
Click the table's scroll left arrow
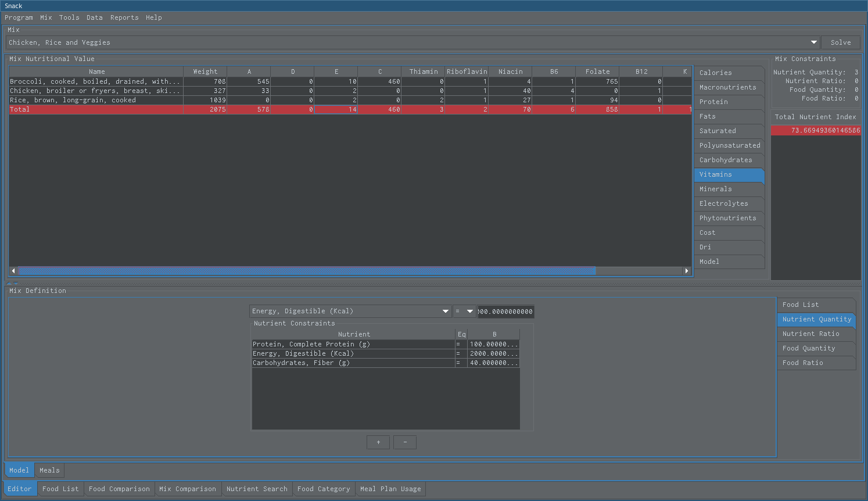coord(13,271)
